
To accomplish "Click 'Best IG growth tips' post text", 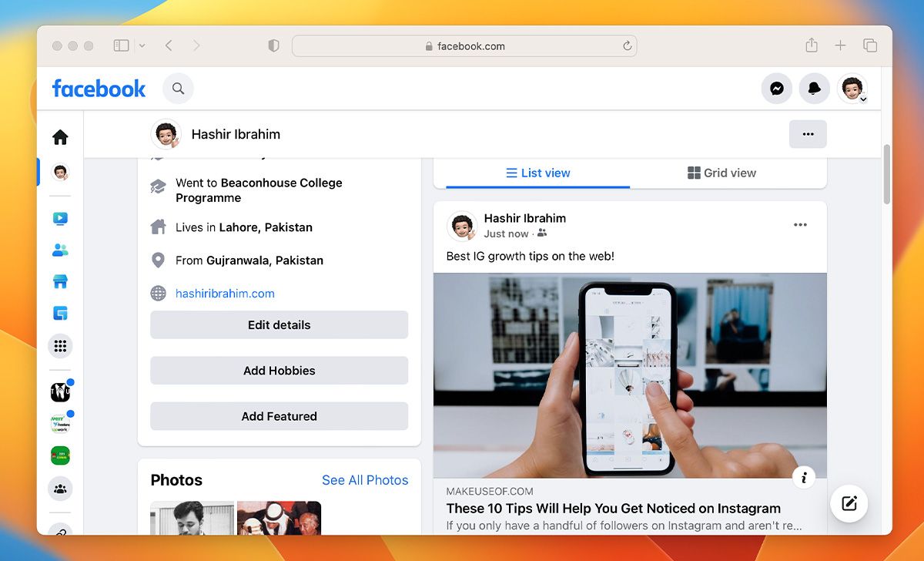I will pos(531,257).
